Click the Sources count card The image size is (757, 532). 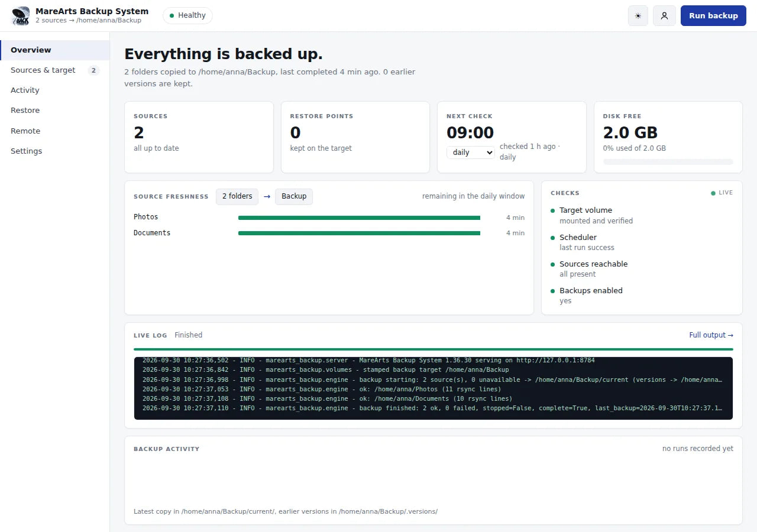tap(199, 137)
